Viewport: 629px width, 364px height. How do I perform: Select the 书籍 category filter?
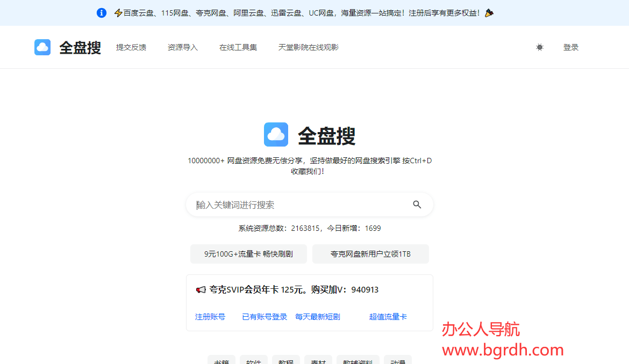tap(221, 361)
